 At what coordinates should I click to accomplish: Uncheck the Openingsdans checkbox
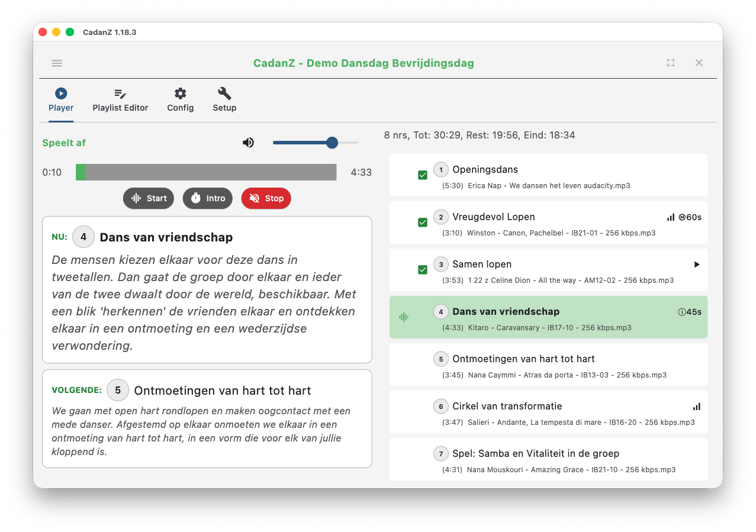[x=422, y=175]
